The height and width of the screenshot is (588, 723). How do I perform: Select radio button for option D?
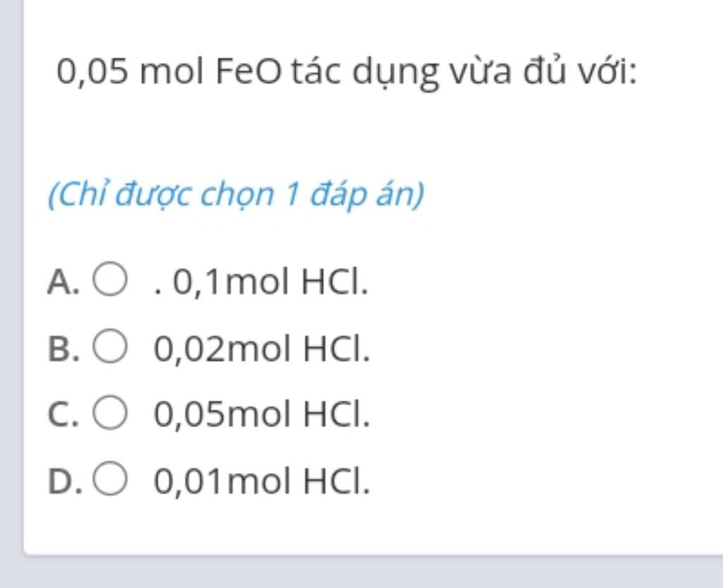tap(109, 479)
